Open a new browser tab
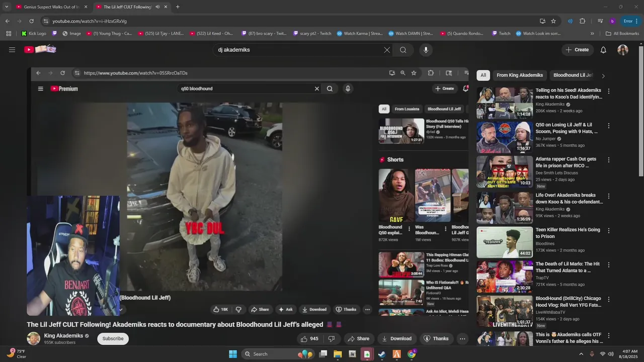The image size is (644, 362). (x=178, y=7)
